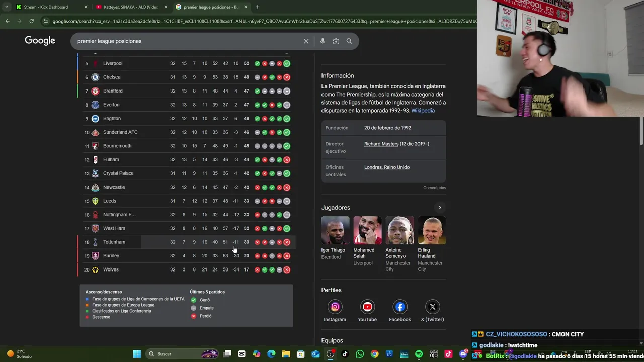
Task: Click Everton team row
Action: (x=186, y=105)
